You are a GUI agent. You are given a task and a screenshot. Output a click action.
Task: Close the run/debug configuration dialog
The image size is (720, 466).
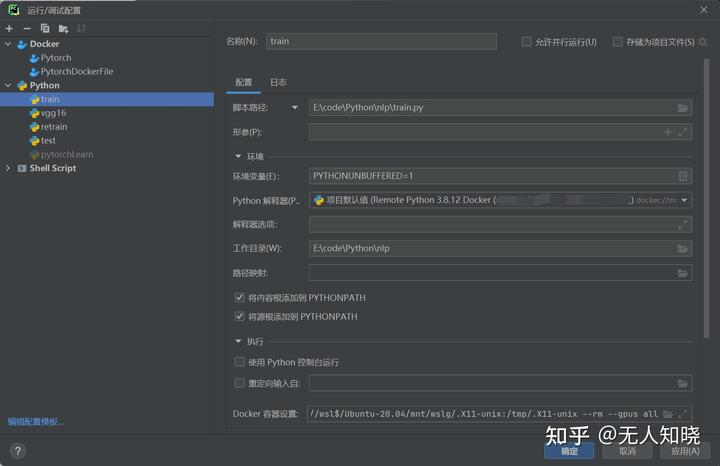[x=703, y=10]
